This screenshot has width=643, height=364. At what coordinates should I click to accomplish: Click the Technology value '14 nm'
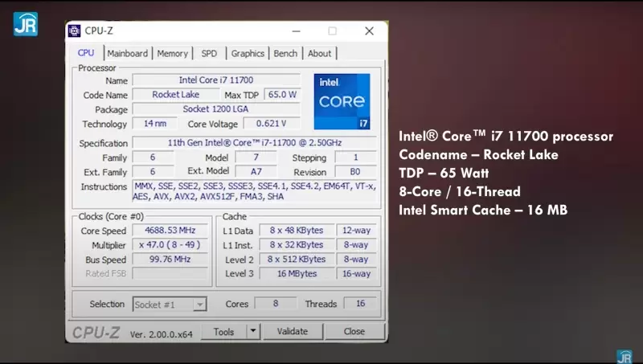point(155,124)
